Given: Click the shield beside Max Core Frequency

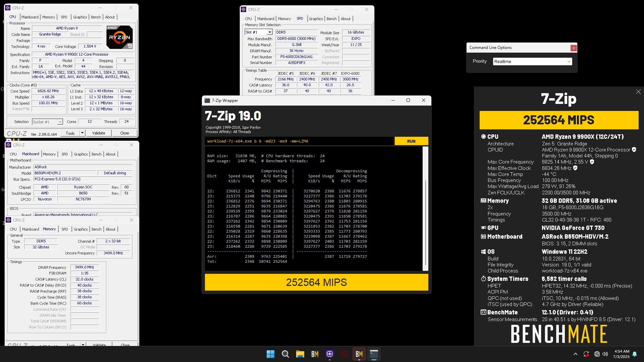Looking at the screenshot, I should pyautogui.click(x=592, y=162).
